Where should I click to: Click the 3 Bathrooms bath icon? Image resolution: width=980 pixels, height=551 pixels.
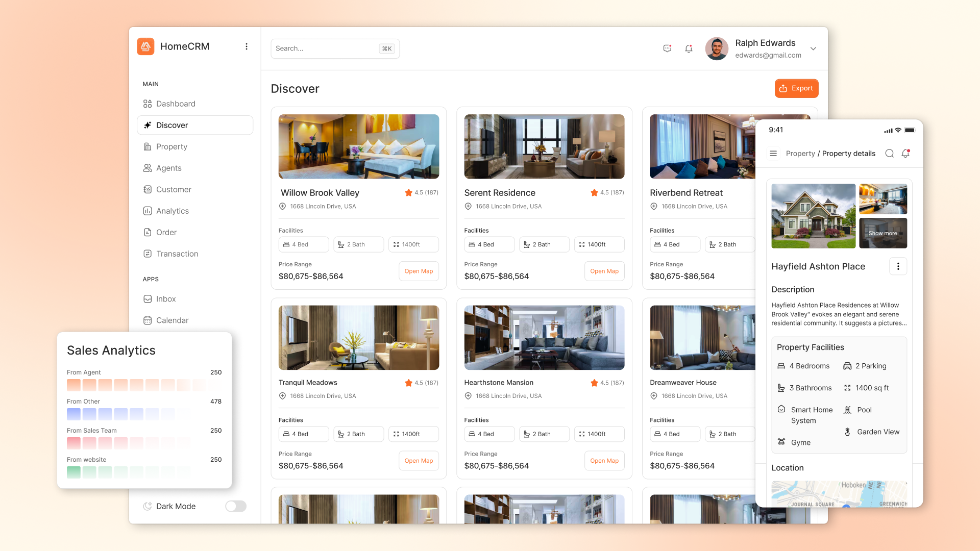pyautogui.click(x=781, y=388)
